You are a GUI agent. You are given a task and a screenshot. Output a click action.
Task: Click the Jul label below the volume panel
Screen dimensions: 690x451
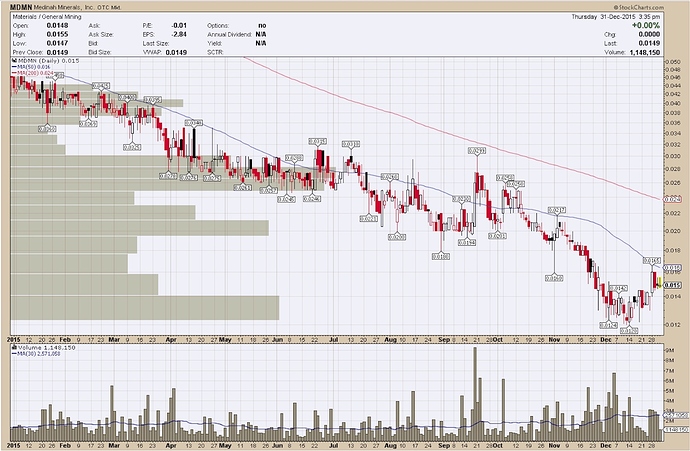click(334, 446)
